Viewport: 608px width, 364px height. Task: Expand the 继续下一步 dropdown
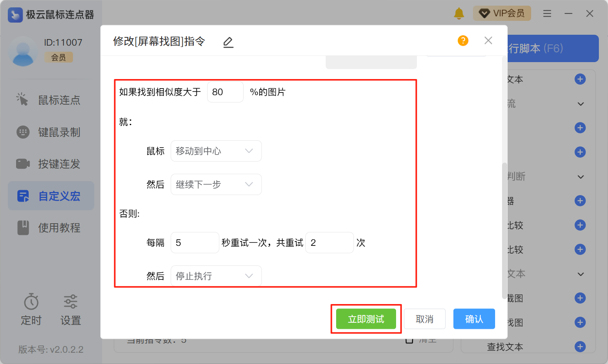[216, 185]
